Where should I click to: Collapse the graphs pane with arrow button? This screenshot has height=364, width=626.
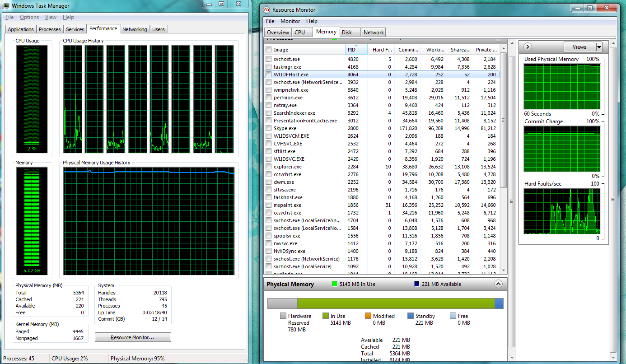coord(527,47)
